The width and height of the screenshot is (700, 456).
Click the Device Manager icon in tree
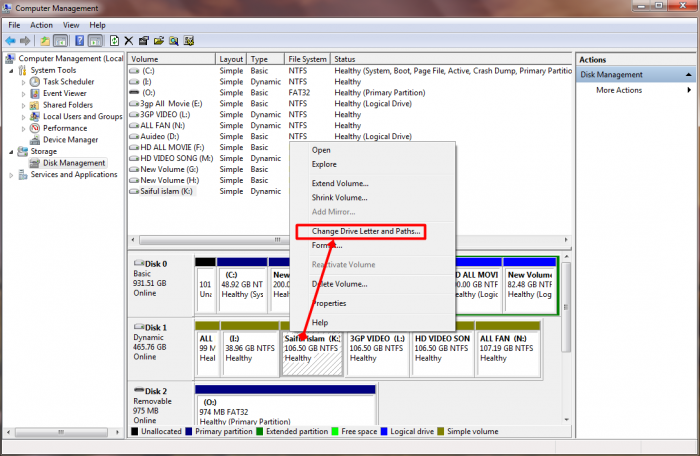pyautogui.click(x=35, y=140)
